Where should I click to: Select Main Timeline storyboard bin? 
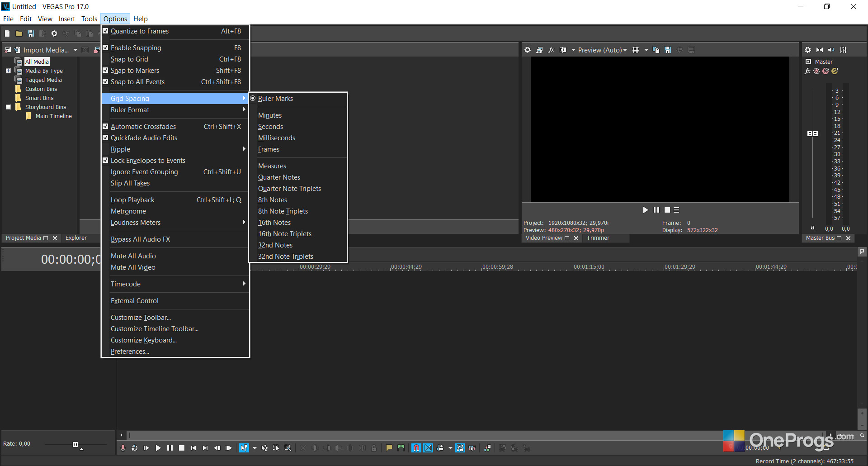pyautogui.click(x=53, y=116)
